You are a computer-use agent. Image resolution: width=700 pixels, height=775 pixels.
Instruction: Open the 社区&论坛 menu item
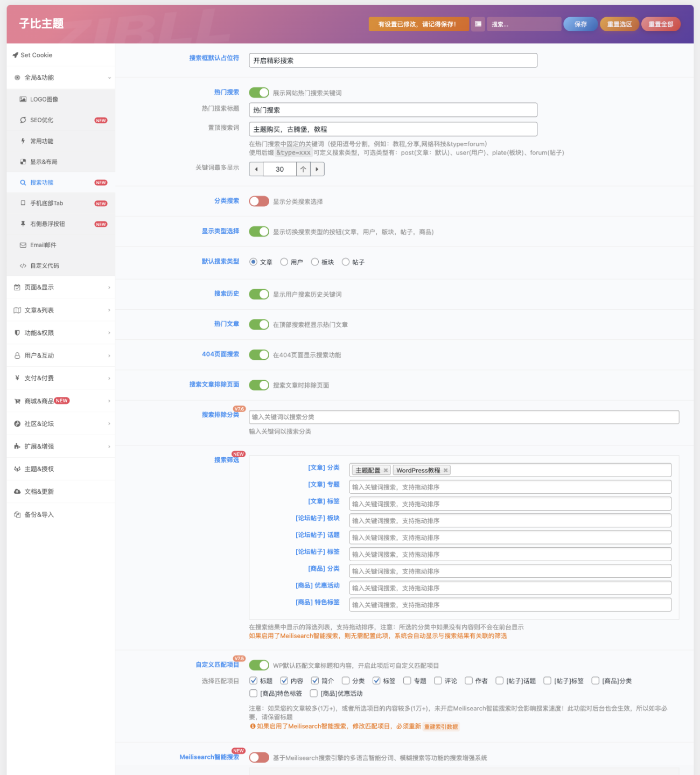click(59, 423)
